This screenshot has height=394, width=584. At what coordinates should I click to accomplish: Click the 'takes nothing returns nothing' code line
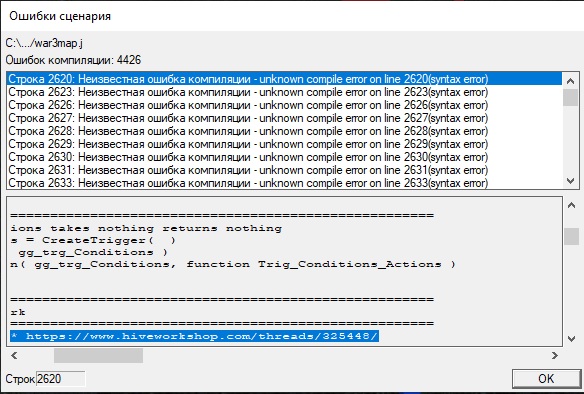pos(146,228)
